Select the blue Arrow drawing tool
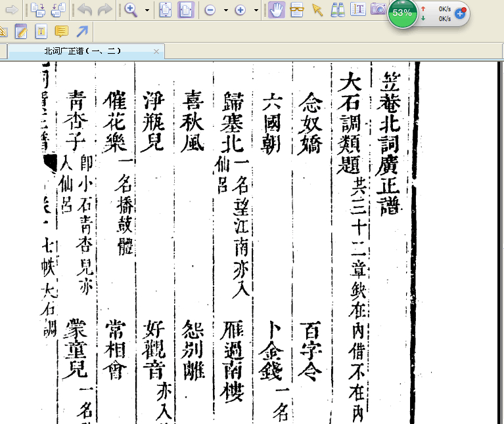The width and height of the screenshot is (504, 424). (82, 32)
